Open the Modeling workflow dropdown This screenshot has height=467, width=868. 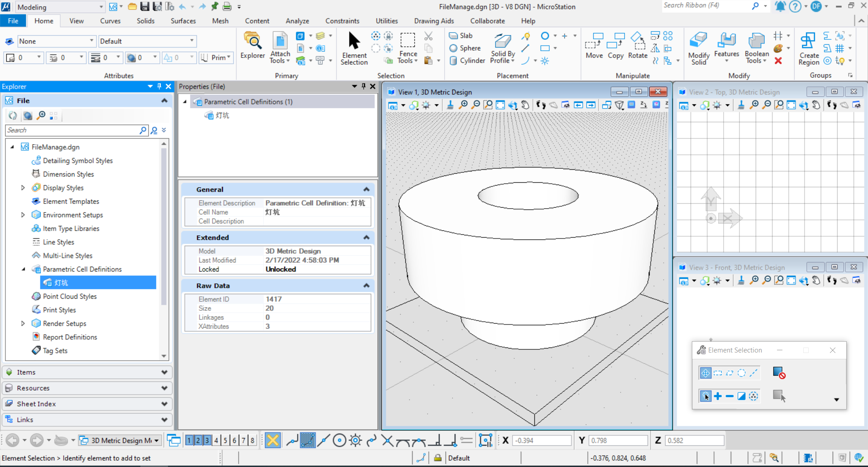tap(60, 7)
